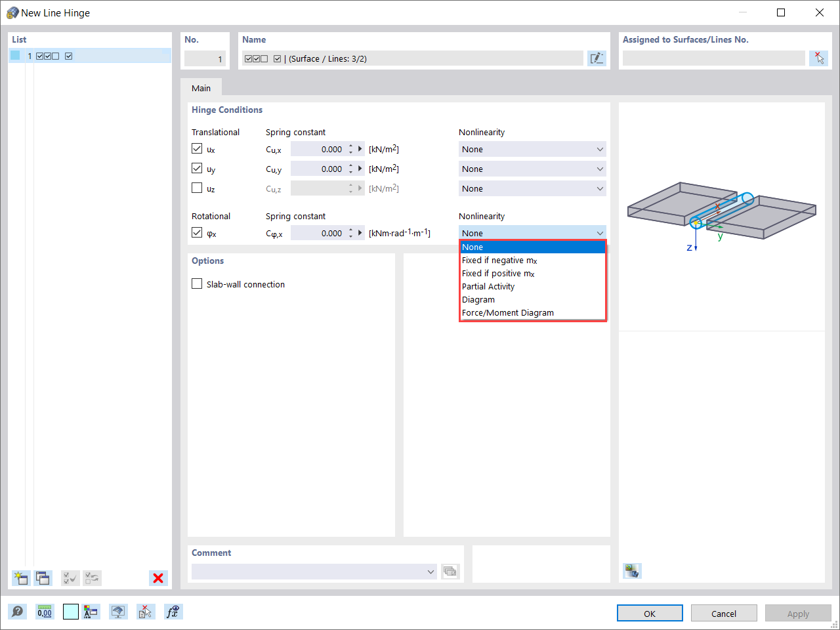Click the select surfaces icon near Assigned field
Screen dimensions: 840x630
click(x=819, y=58)
